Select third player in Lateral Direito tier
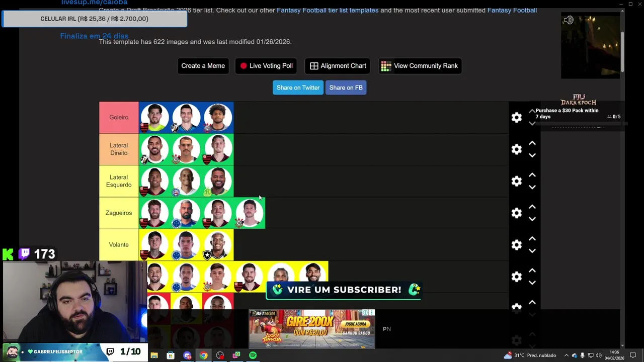Screen dimensions: 644x362 [x=218, y=149]
